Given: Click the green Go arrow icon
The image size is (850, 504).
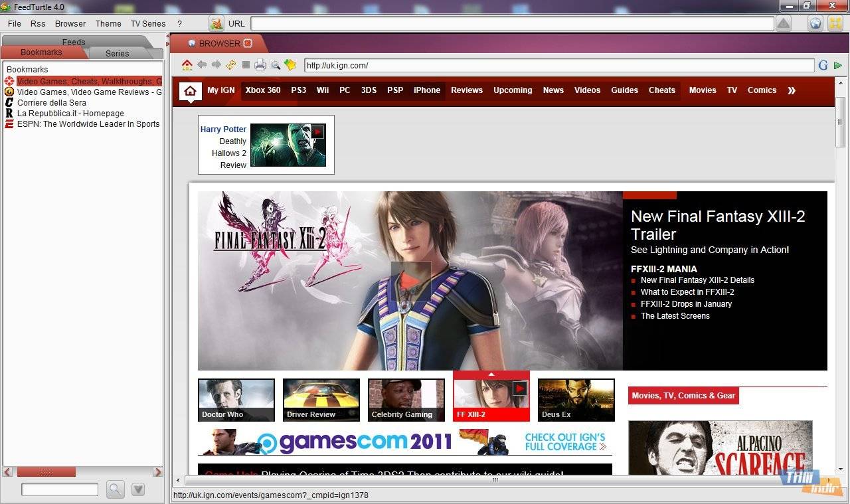Looking at the screenshot, I should pyautogui.click(x=838, y=65).
